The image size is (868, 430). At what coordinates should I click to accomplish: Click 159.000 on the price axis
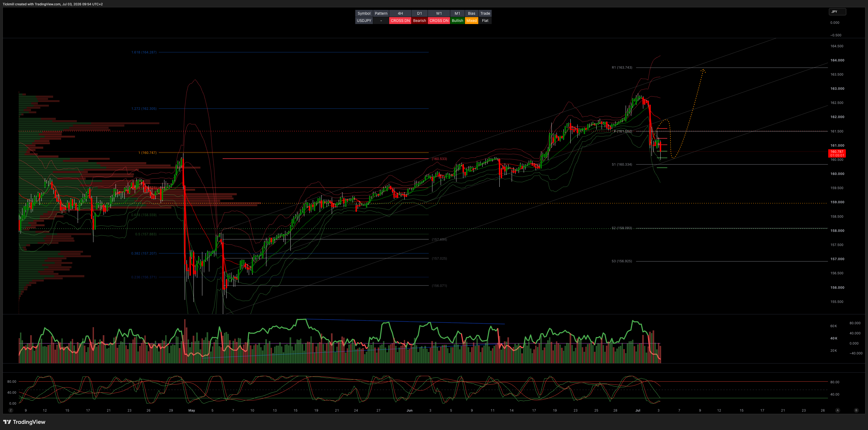click(837, 202)
